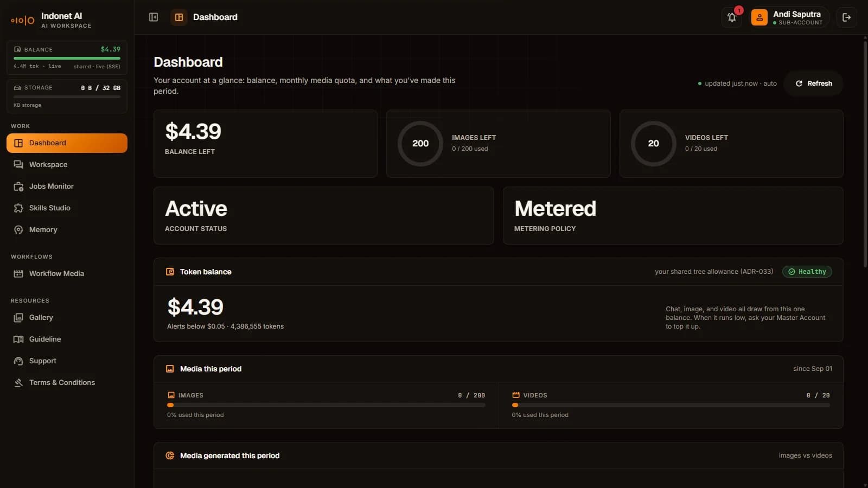This screenshot has width=868, height=488.
Task: Click the Images quota picture icon
Action: click(x=171, y=395)
